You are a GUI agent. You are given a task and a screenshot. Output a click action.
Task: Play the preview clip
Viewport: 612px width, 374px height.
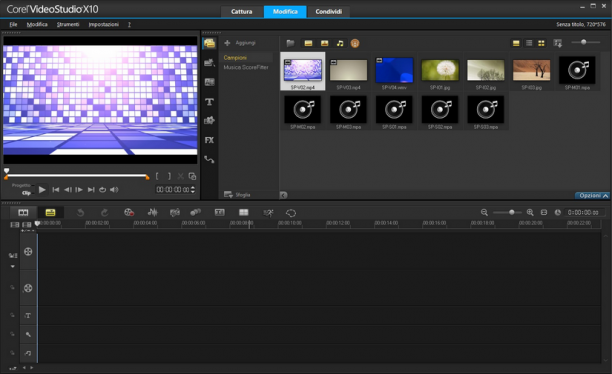click(x=42, y=190)
